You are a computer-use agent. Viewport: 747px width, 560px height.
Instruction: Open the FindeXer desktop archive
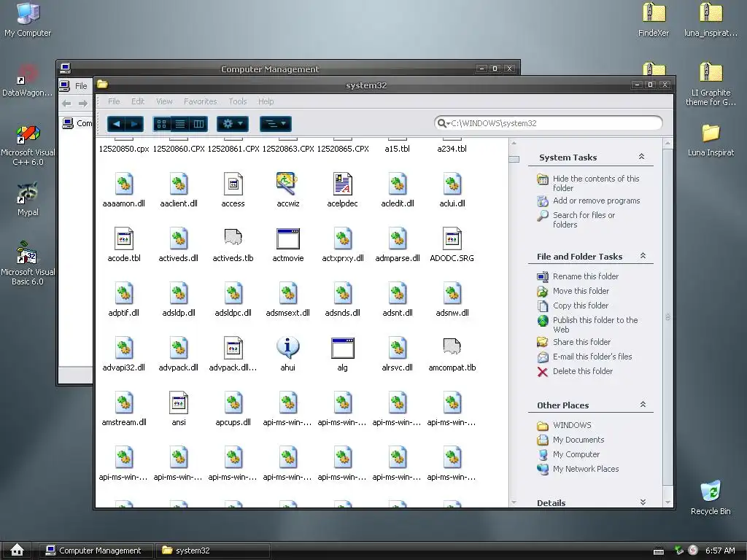pos(654,20)
